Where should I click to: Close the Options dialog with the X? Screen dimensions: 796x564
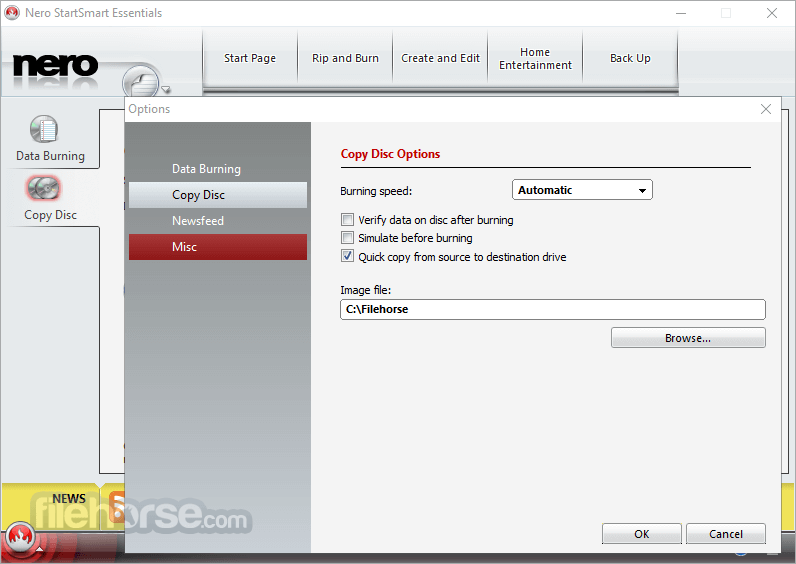tap(766, 109)
